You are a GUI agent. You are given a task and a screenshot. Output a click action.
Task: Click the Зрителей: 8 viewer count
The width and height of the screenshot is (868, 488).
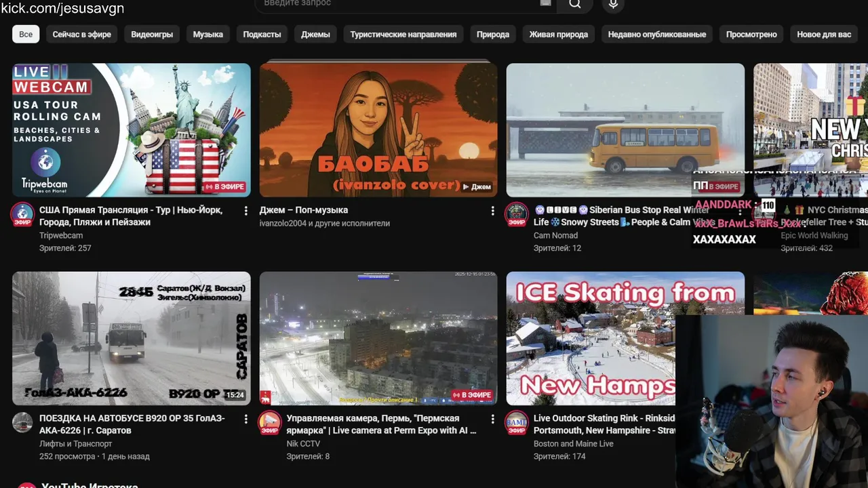pos(308,457)
